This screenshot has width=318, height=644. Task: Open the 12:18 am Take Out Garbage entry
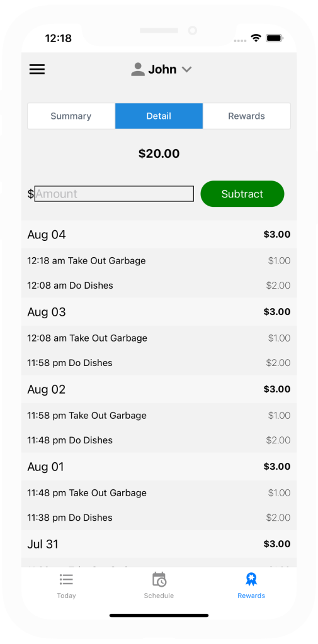click(x=159, y=261)
